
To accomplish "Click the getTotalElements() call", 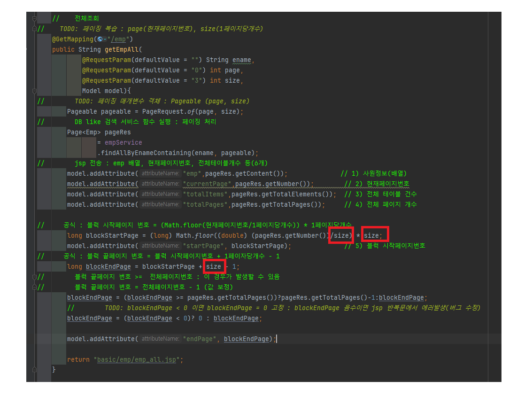I will tap(299, 194).
